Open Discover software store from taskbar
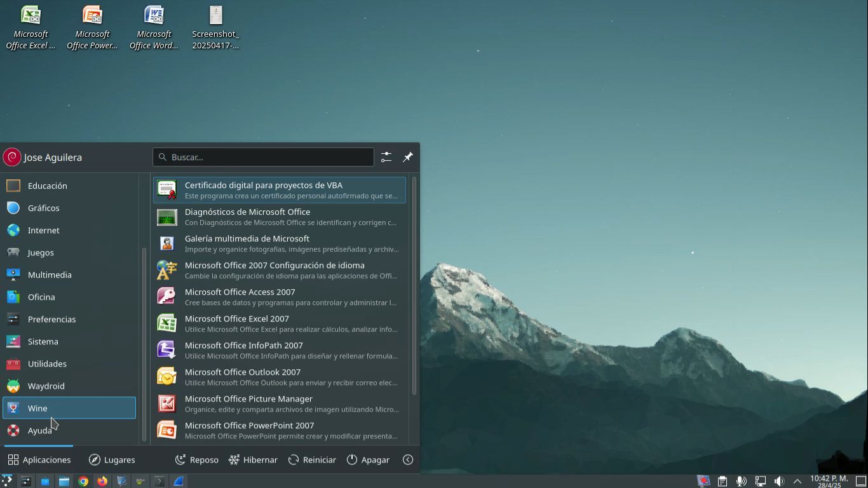 coord(45,481)
